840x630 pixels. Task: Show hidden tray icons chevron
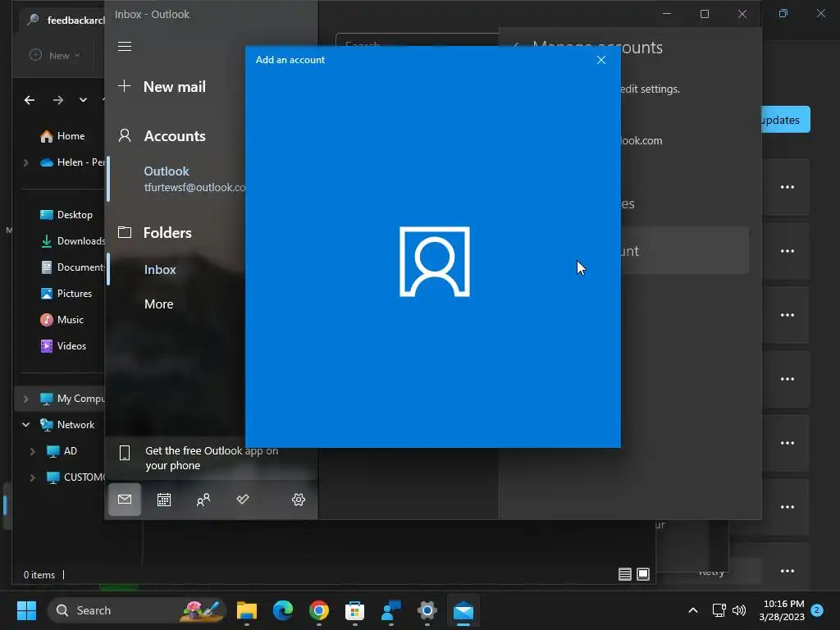pyautogui.click(x=692, y=610)
